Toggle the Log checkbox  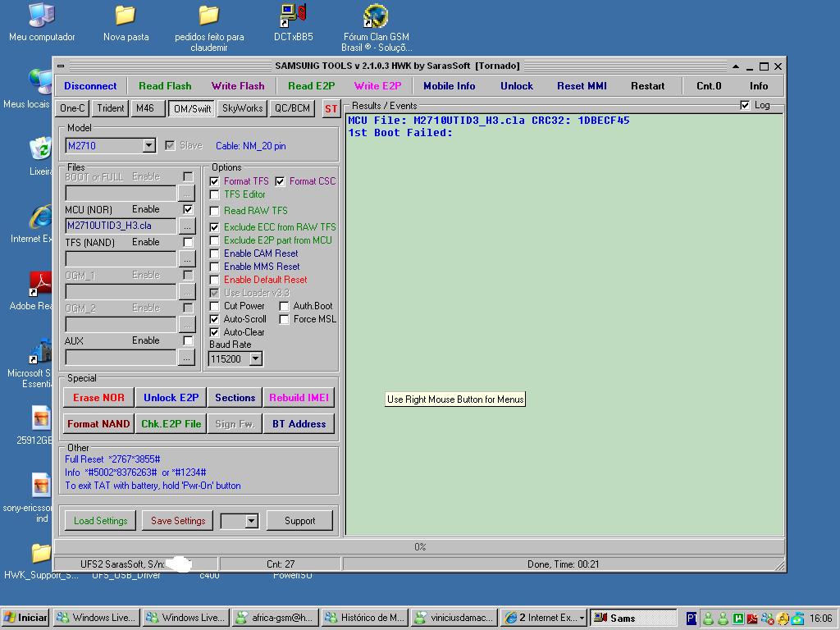(x=745, y=105)
